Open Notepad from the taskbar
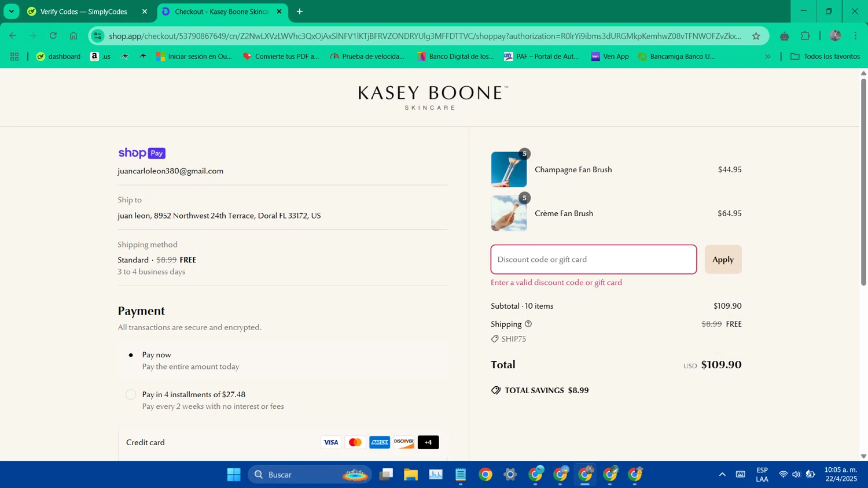 pos(461,475)
